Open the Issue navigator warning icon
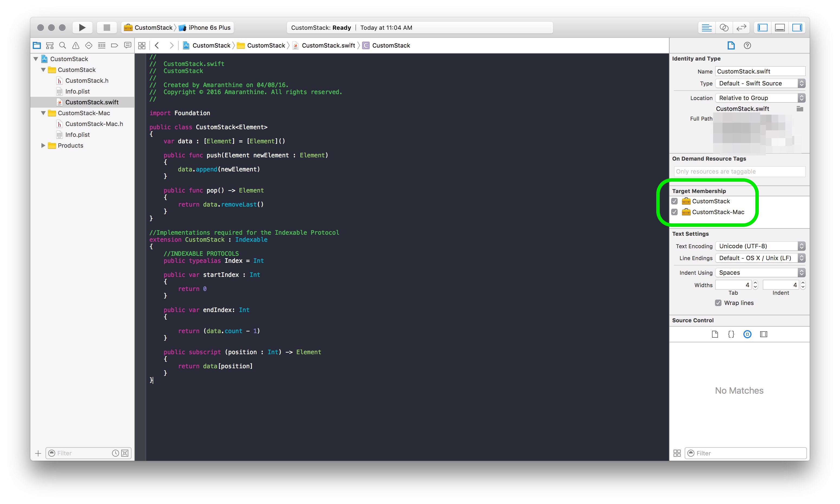 (x=76, y=45)
